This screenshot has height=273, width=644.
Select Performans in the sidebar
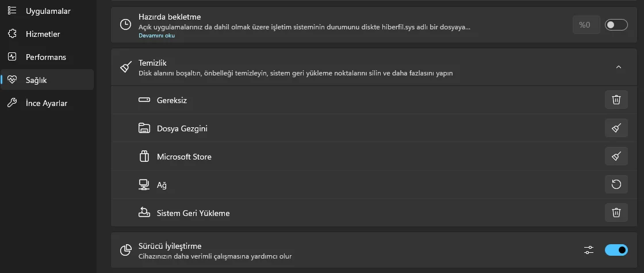45,57
